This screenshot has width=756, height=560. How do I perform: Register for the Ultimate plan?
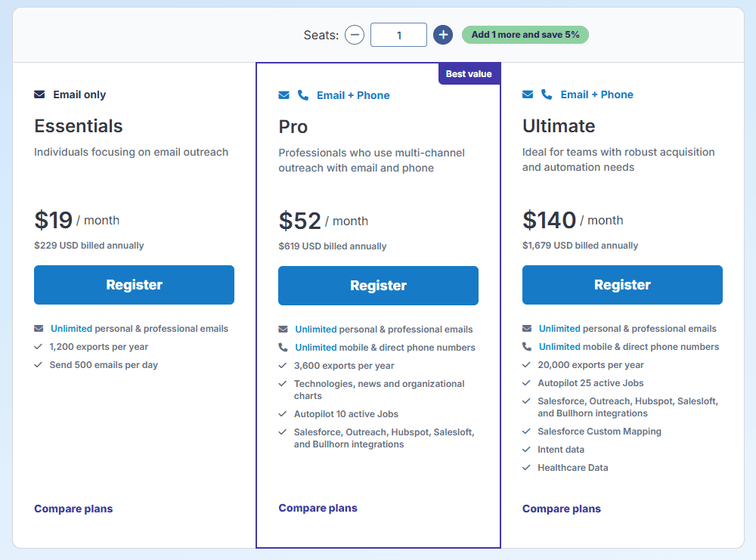tap(621, 285)
